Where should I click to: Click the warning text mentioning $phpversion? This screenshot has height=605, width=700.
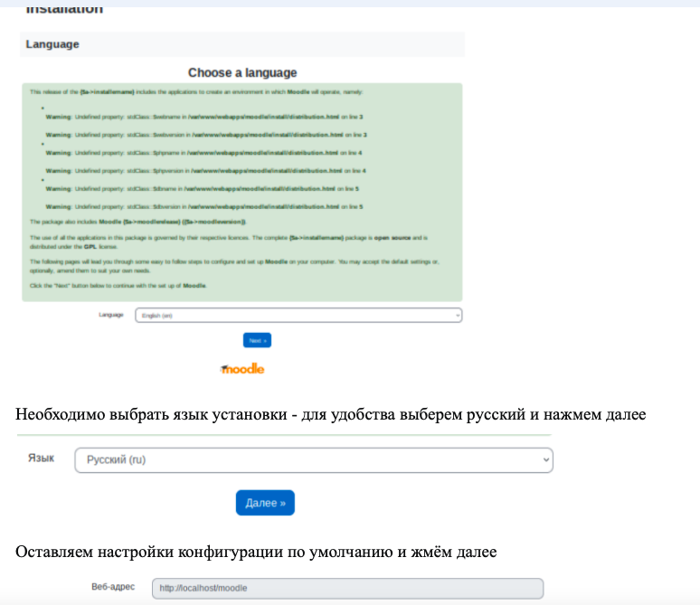(206, 171)
